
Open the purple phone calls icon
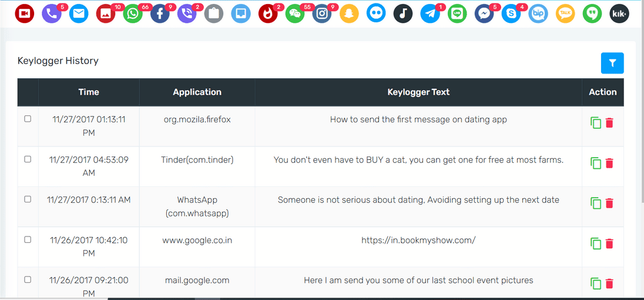pyautogui.click(x=51, y=14)
